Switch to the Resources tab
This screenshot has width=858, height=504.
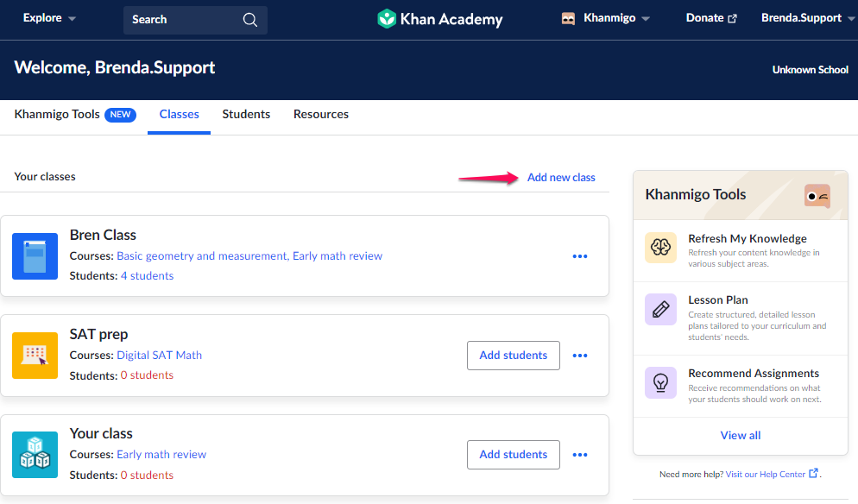click(x=321, y=115)
